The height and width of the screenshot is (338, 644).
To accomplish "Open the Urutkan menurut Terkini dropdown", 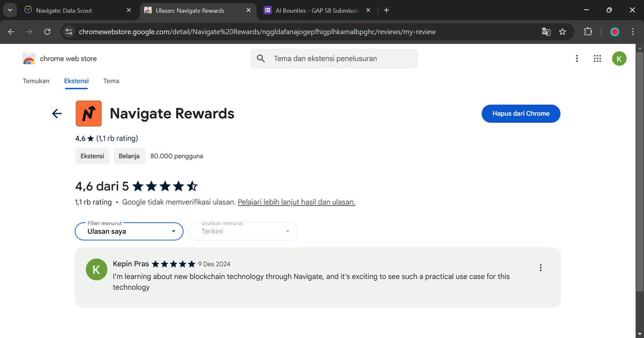I will pyautogui.click(x=243, y=231).
